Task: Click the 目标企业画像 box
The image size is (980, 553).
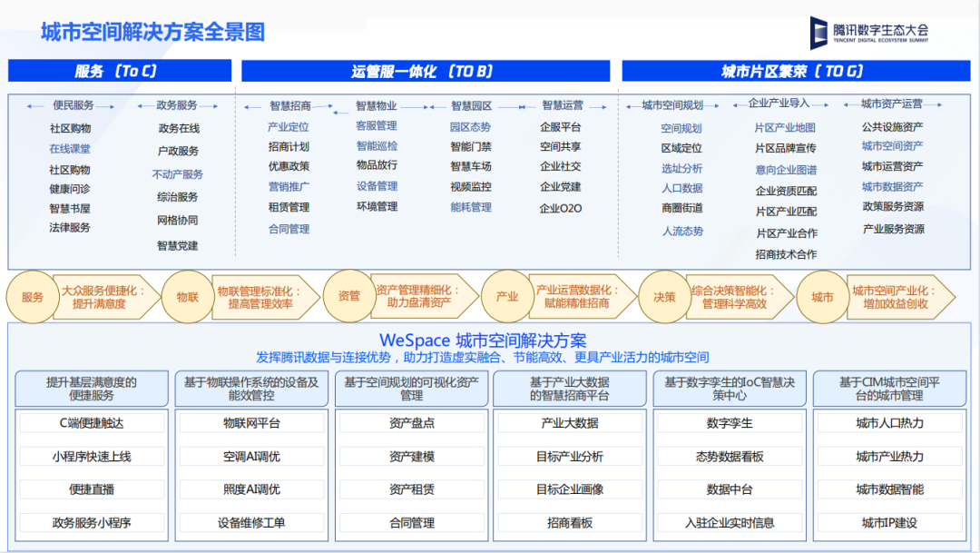Action: coord(569,489)
